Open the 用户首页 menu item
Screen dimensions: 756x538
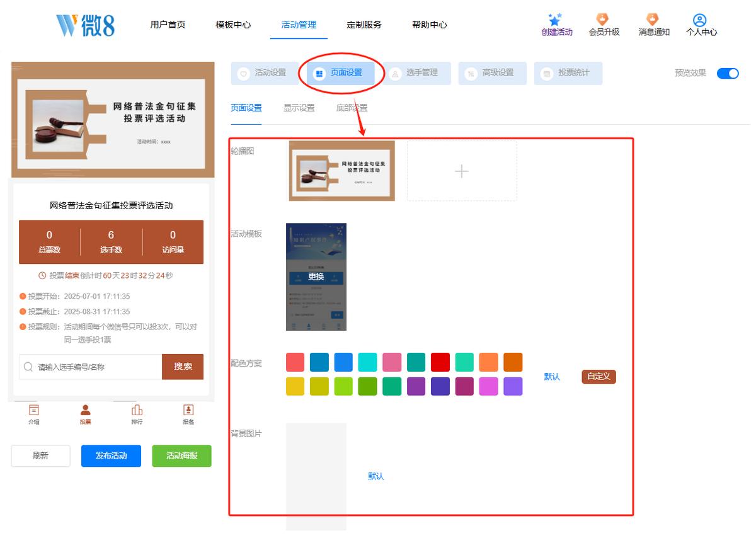tap(168, 25)
